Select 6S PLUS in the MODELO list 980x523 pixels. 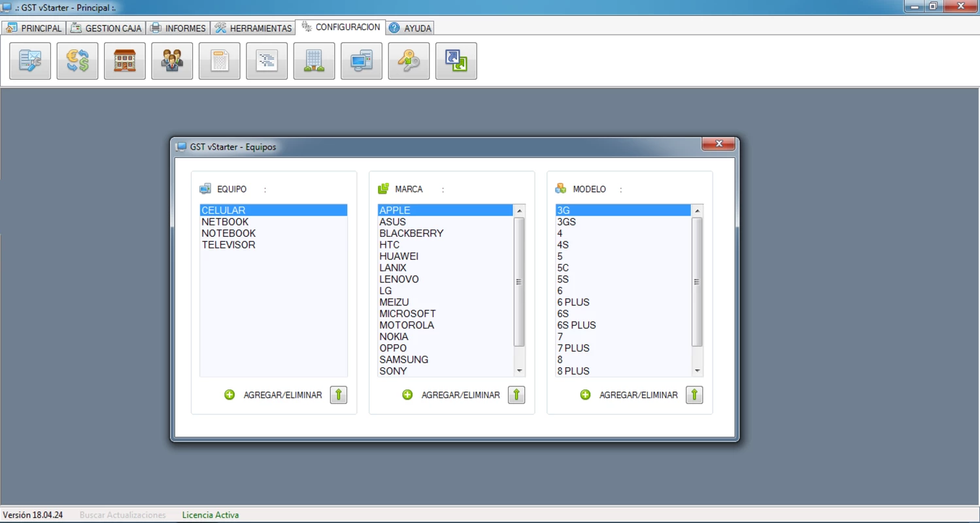pyautogui.click(x=624, y=325)
